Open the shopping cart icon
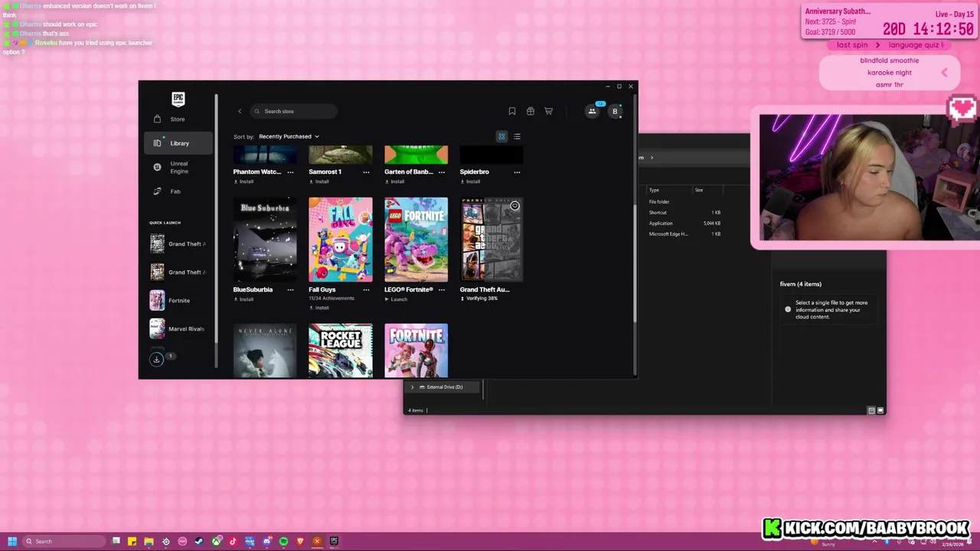This screenshot has width=980, height=551. [x=549, y=112]
